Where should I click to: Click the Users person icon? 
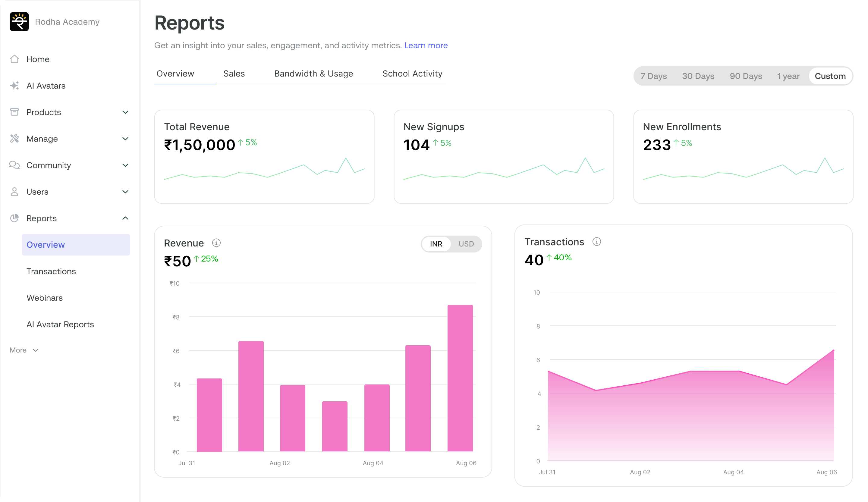14,192
